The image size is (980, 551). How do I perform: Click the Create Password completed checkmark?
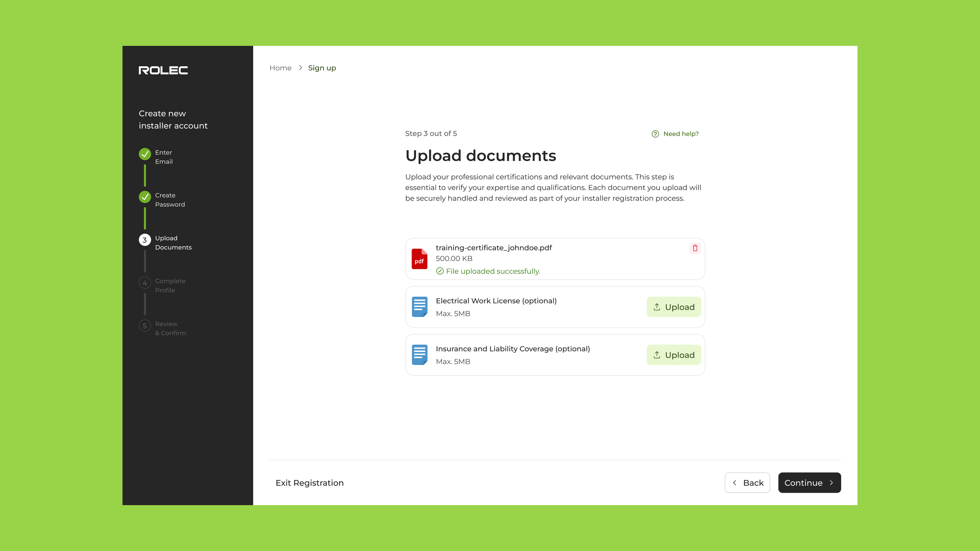145,197
